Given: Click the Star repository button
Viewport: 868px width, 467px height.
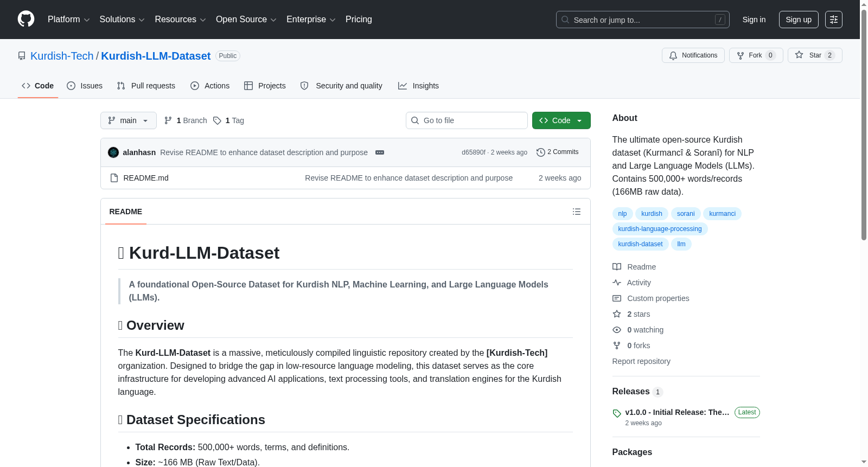Looking at the screenshot, I should tap(815, 55).
